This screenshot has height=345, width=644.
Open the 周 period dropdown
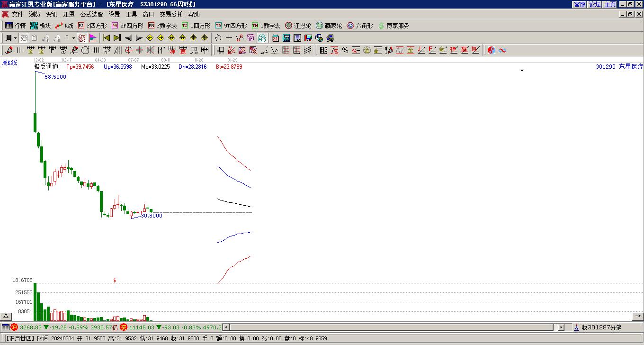pyautogui.click(x=11, y=38)
